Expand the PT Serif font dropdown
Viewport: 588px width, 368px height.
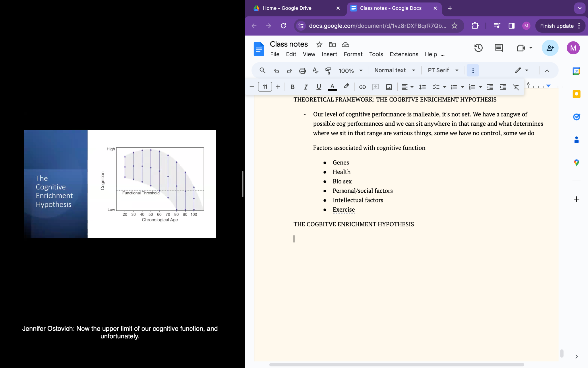coord(443,70)
